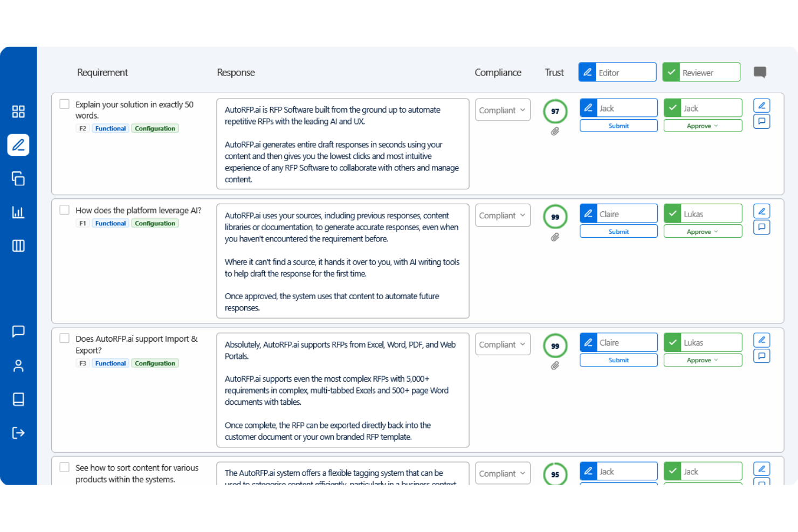Screen dimensions: 798x532
Task: Click Submit for 'Import & Export' row
Action: pos(618,360)
